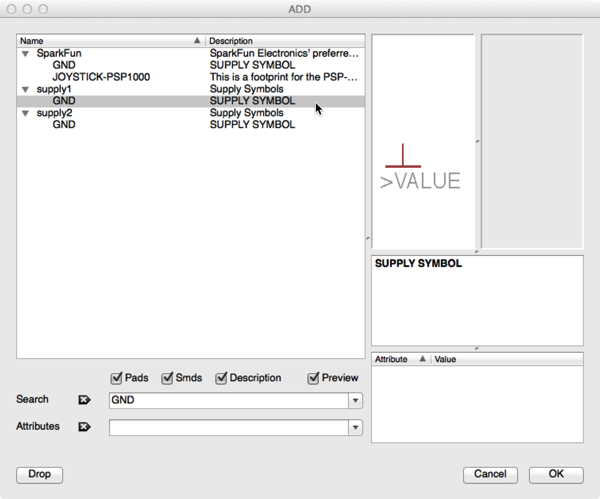Close the ADD window with the title bar button
The height and width of the screenshot is (499, 600).
[11, 9]
